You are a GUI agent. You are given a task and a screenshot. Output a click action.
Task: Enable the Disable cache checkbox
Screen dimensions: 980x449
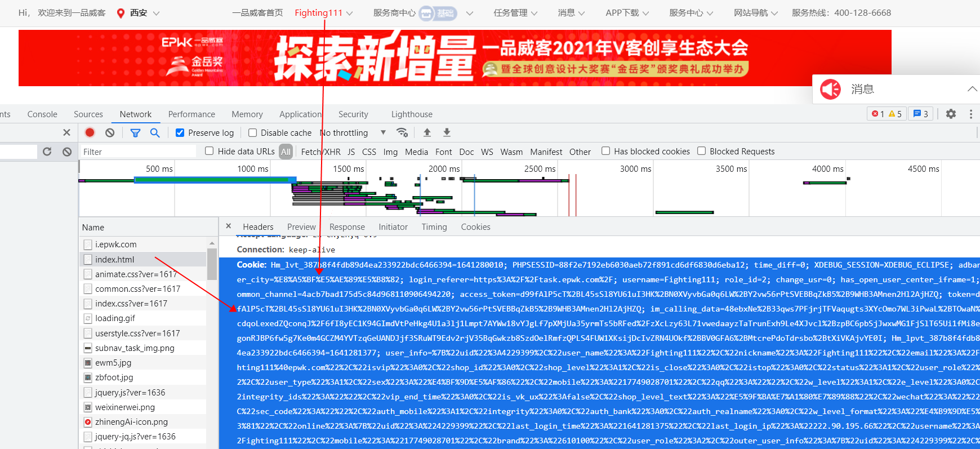(x=252, y=132)
